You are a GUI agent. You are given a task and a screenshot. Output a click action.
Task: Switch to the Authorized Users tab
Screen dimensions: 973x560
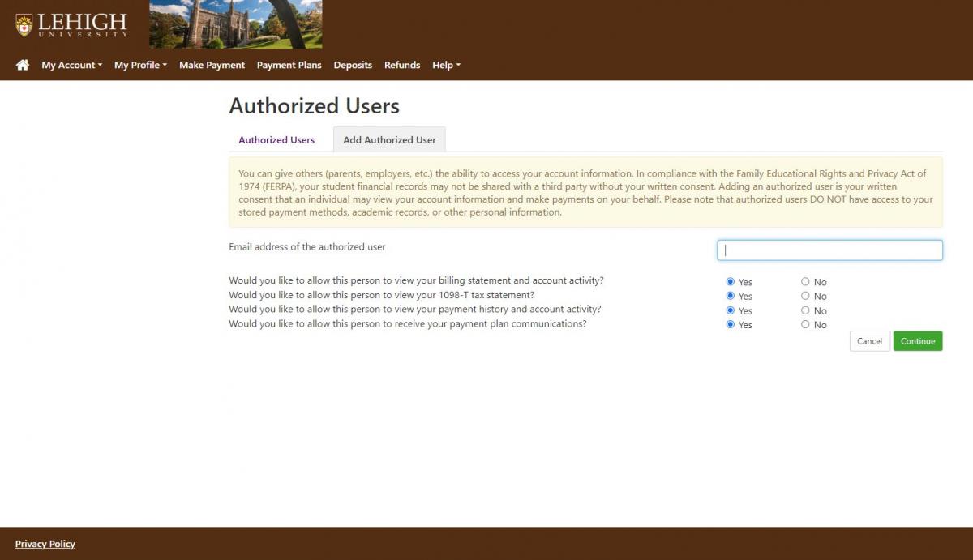pyautogui.click(x=276, y=140)
